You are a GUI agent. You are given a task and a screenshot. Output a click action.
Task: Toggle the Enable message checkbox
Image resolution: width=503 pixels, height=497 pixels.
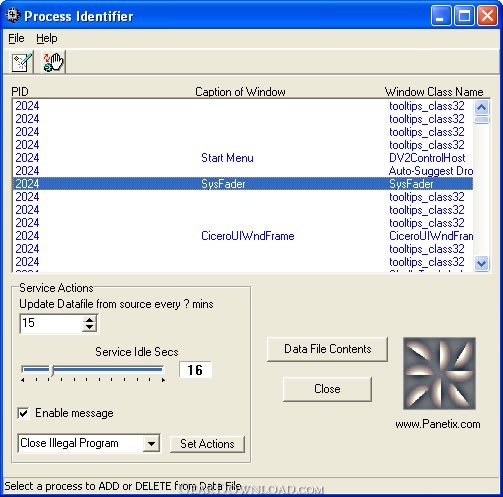pos(23,413)
